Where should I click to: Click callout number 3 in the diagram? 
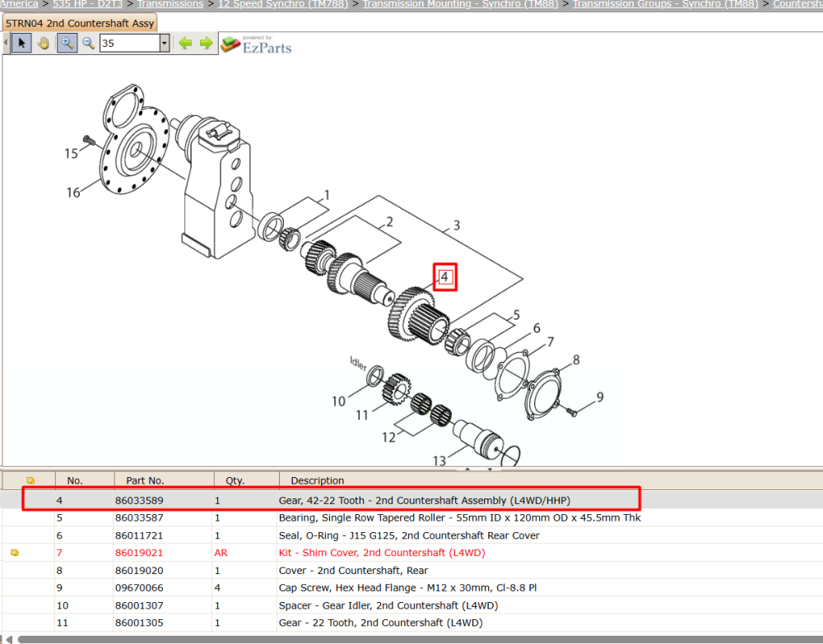457,225
